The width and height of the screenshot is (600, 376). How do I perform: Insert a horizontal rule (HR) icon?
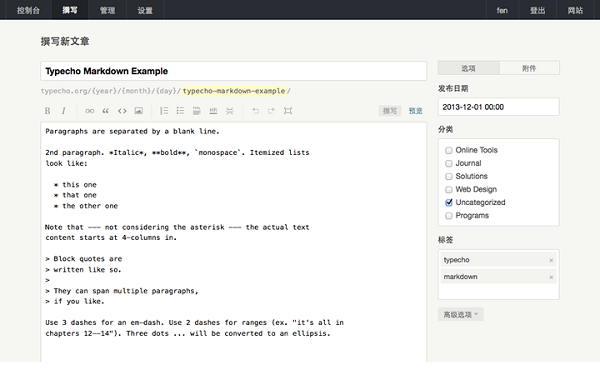[213, 111]
